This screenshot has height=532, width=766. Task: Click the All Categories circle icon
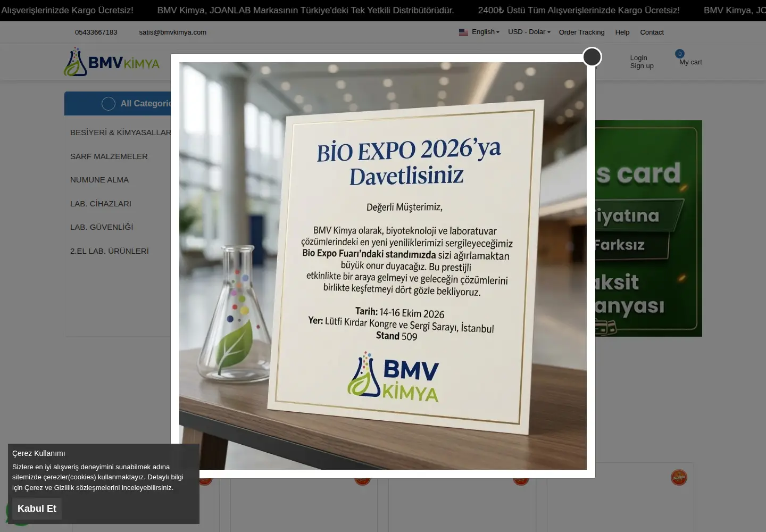[x=109, y=104]
